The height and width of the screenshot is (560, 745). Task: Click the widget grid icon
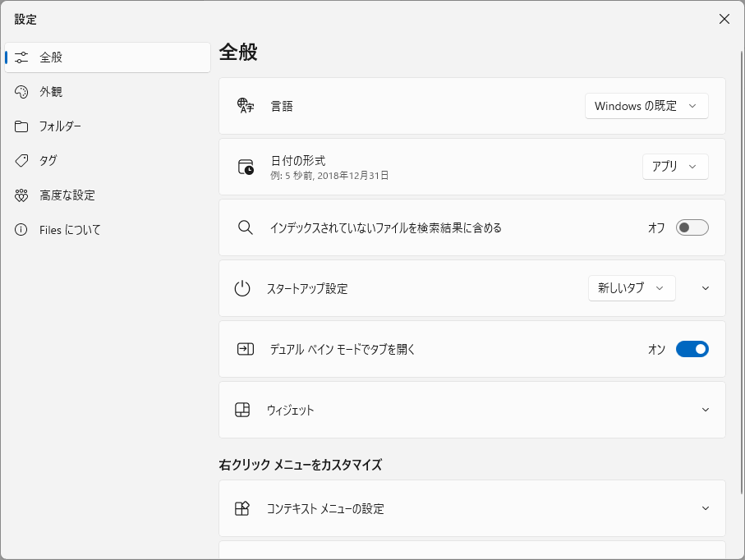[242, 410]
